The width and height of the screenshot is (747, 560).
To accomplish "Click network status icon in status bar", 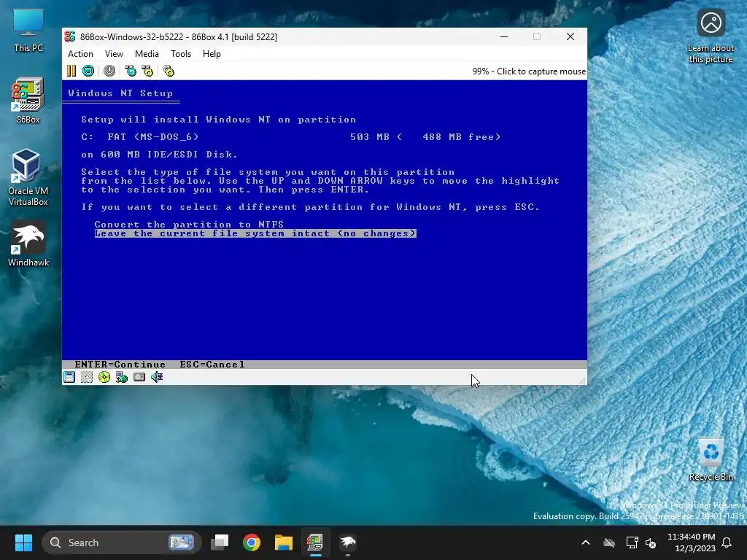I will (x=122, y=377).
